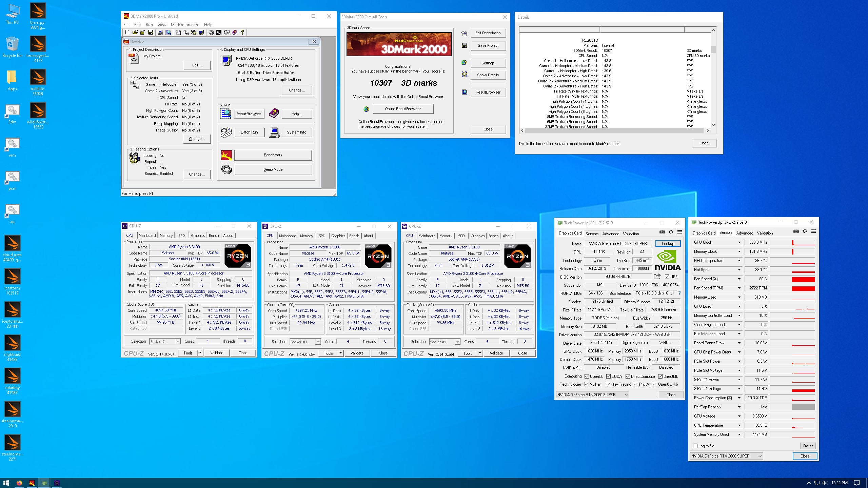Expand the GPU Clock sensor dropdown
The image size is (868, 488).
pos(739,242)
